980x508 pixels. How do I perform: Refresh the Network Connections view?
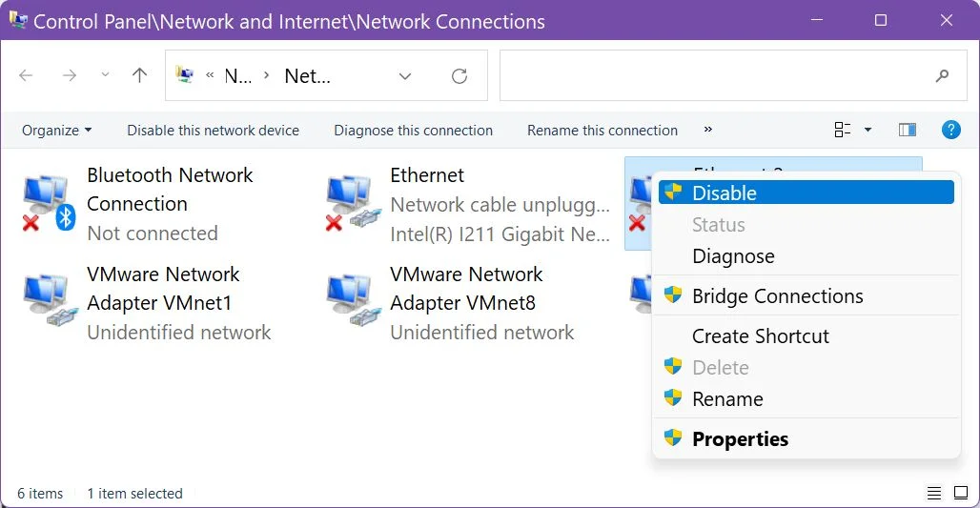click(459, 76)
